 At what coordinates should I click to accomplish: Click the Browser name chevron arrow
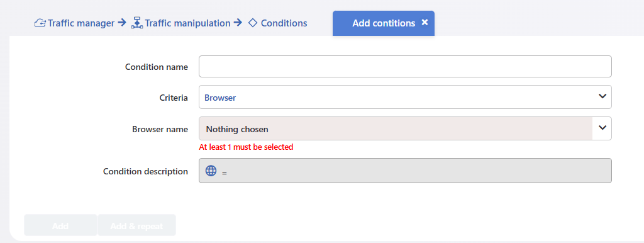point(602,127)
